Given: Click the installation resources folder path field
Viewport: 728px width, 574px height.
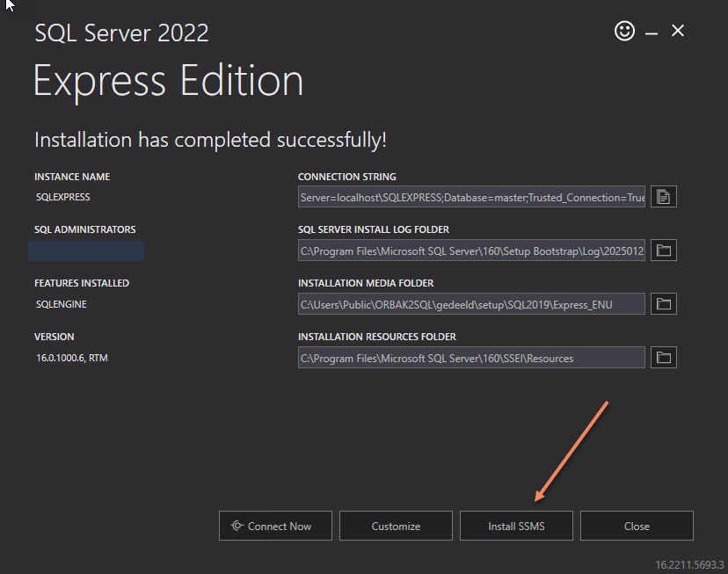Looking at the screenshot, I should [471, 358].
